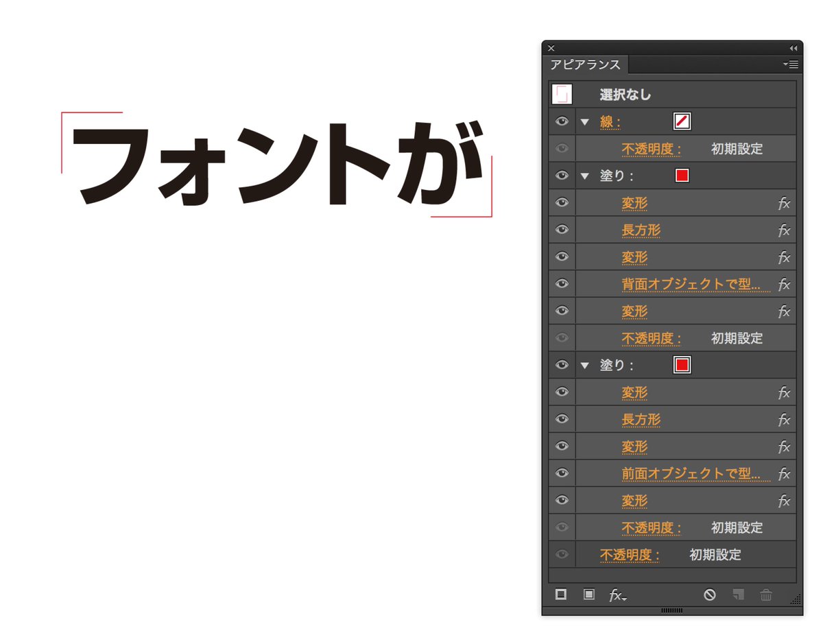Click fx icon on the 変形 row directly below 前面オブジェクトで型
823x644 pixels.
[784, 501]
